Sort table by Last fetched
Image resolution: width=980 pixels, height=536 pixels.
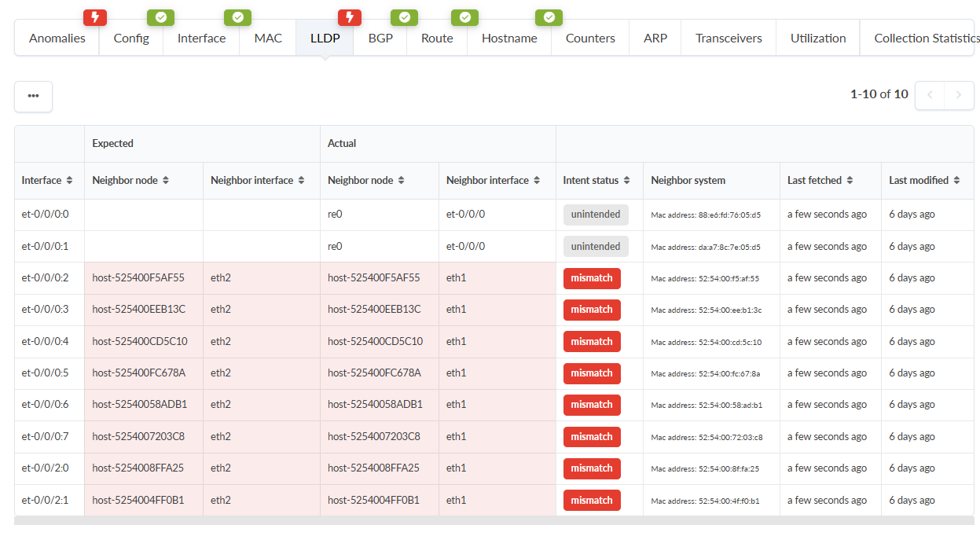pyautogui.click(x=849, y=181)
